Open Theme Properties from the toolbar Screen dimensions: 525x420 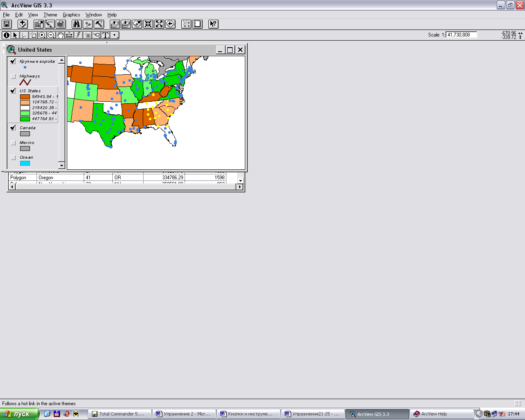pyautogui.click(x=39, y=24)
